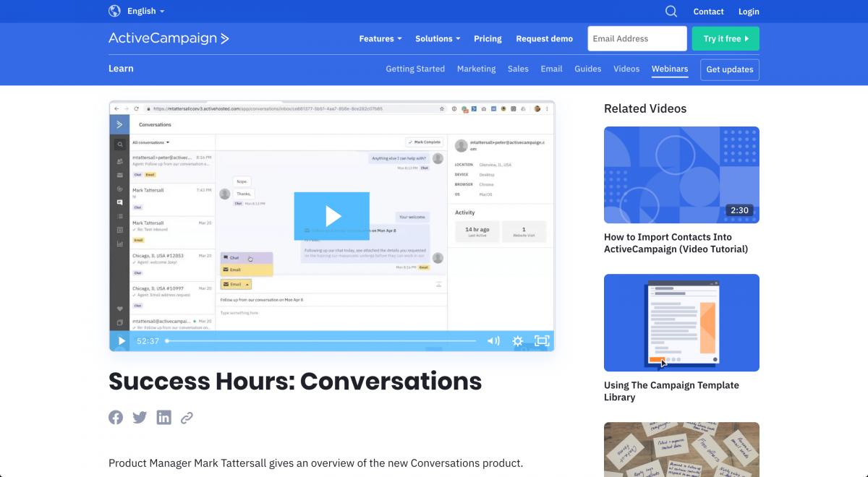Image resolution: width=868 pixels, height=477 pixels.
Task: Go to Login page
Action: 749,12
